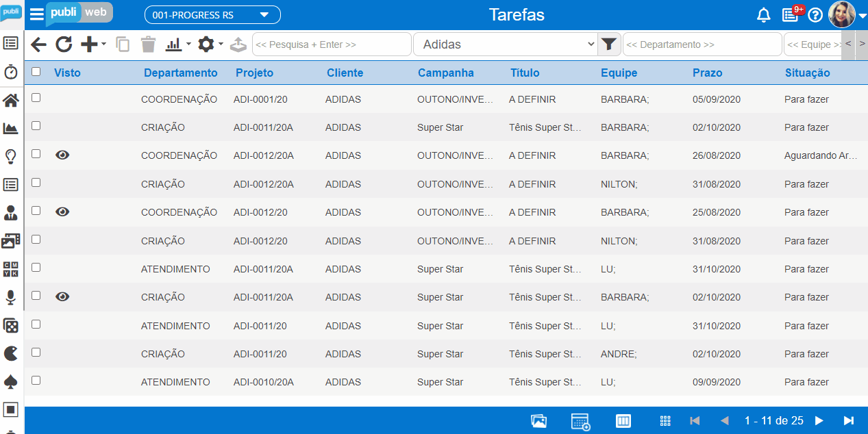Click the calendar-plus icon in bottom bar
Viewport: 868px width, 434px height.
[581, 422]
